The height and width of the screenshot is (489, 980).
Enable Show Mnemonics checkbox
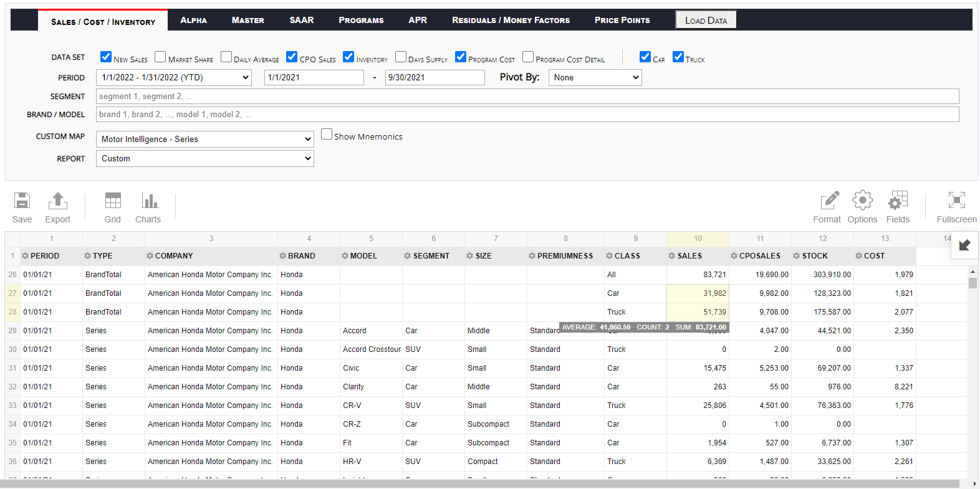[x=327, y=134]
